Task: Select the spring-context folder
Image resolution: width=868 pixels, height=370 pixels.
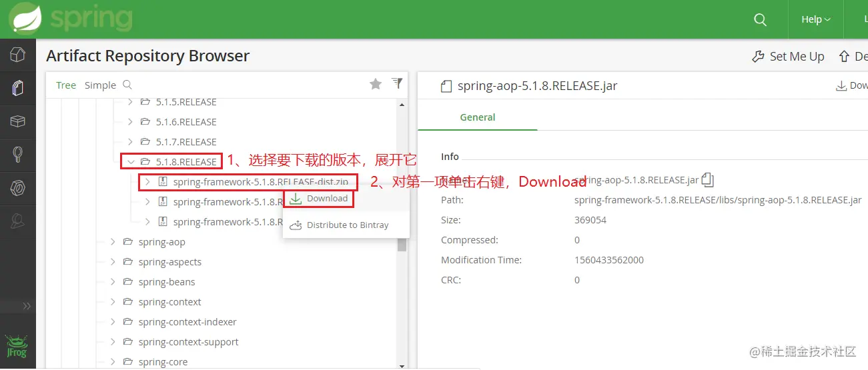Action: pyautogui.click(x=170, y=302)
